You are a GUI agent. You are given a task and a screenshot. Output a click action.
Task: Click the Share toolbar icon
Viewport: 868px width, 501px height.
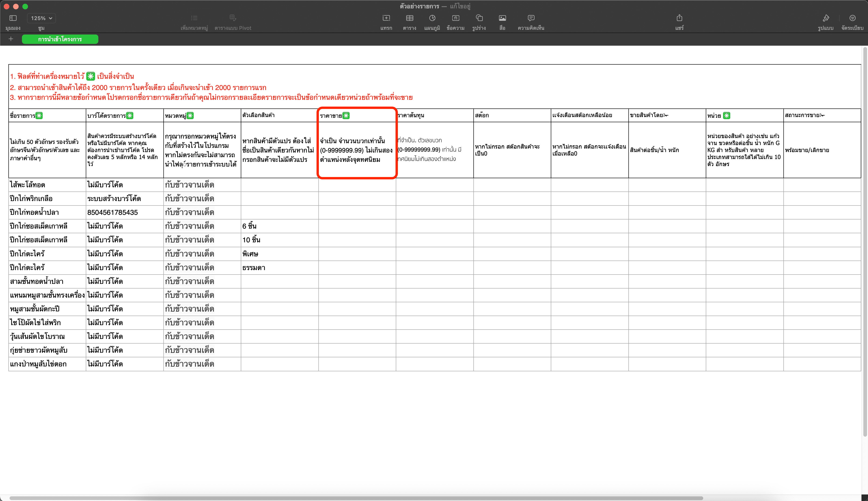[679, 18]
